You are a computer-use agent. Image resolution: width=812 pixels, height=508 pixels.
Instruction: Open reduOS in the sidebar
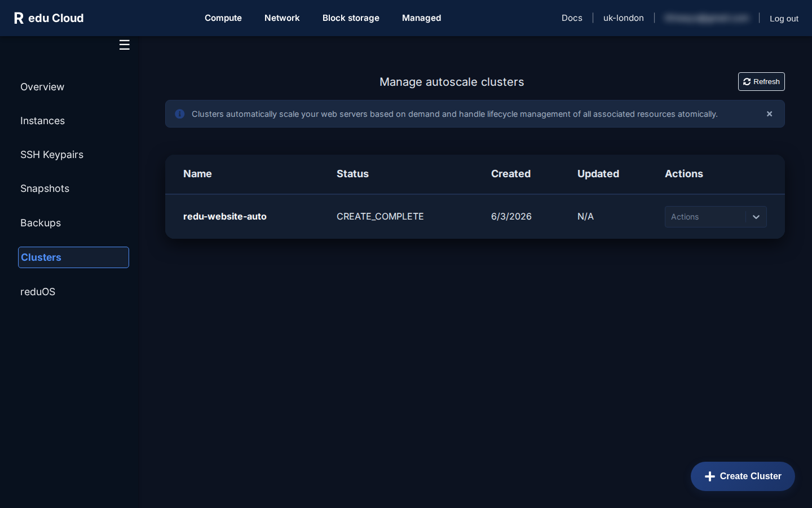[x=38, y=292]
